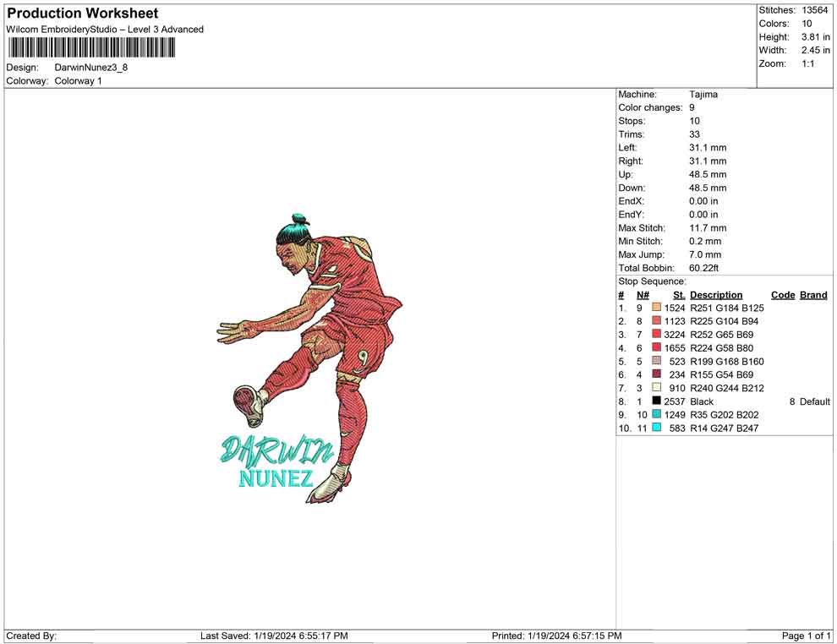Click the barcode under the software title
Image resolution: width=837 pixels, height=644 pixels.
[x=91, y=48]
